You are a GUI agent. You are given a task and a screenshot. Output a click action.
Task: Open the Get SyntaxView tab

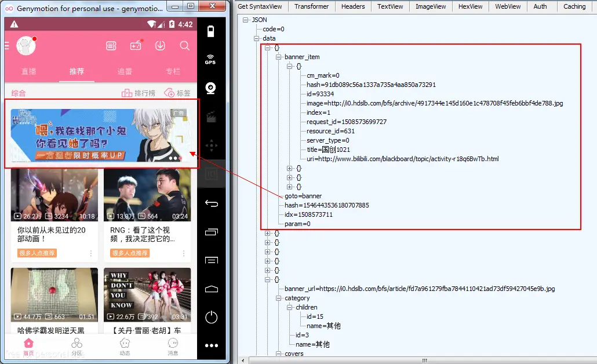pyautogui.click(x=260, y=6)
